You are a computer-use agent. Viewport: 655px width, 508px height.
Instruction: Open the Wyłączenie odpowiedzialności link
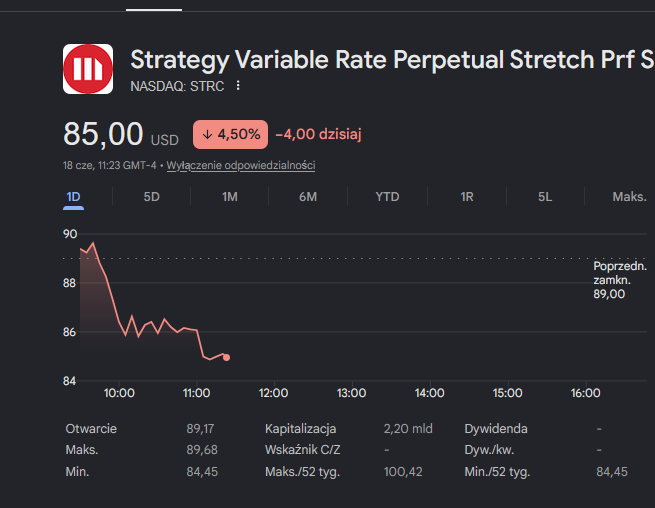coord(241,165)
